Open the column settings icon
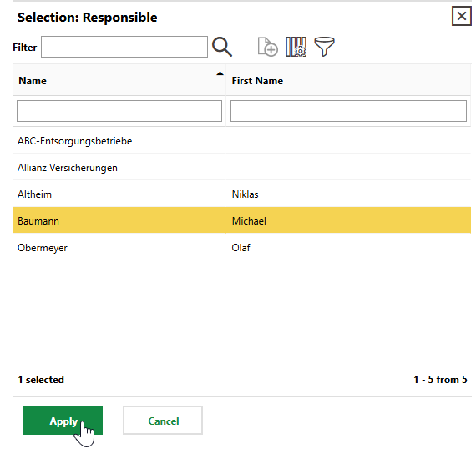Image resolution: width=476 pixels, height=449 pixels. tap(296, 47)
